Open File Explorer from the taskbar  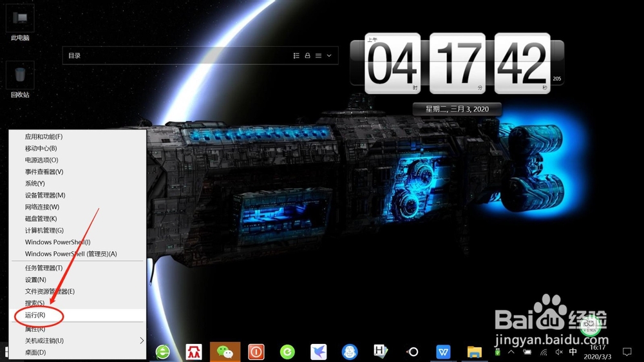(475, 352)
